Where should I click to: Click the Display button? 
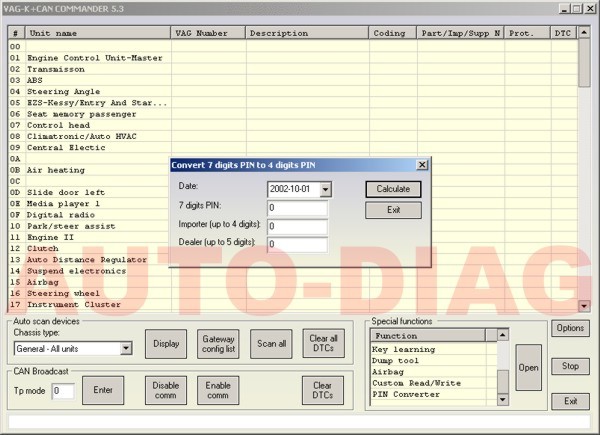pyautogui.click(x=166, y=344)
